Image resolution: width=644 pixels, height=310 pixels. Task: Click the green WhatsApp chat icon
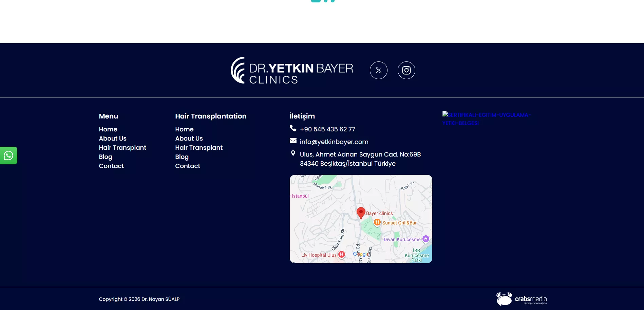tap(8, 156)
